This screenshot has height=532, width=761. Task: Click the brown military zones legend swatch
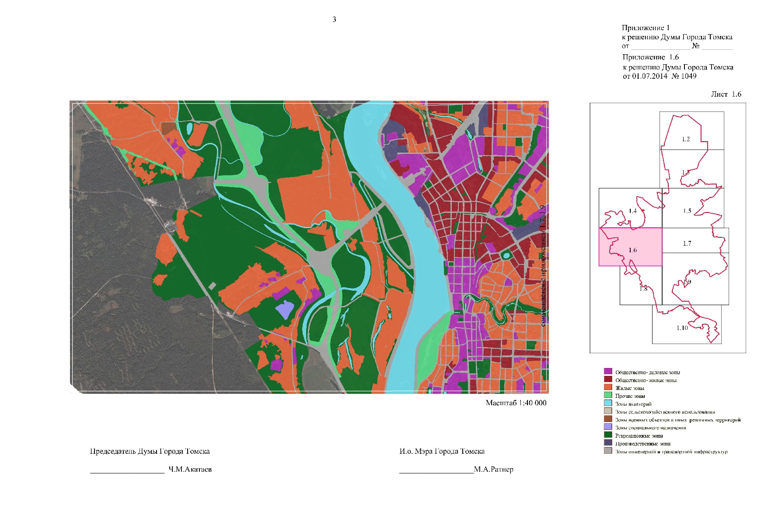pyautogui.click(x=608, y=419)
